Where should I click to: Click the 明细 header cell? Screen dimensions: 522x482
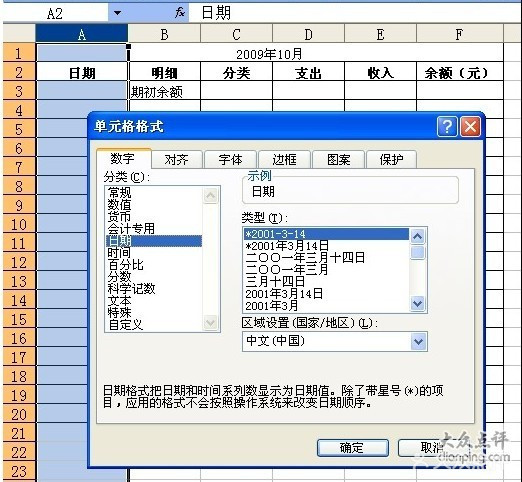point(164,72)
